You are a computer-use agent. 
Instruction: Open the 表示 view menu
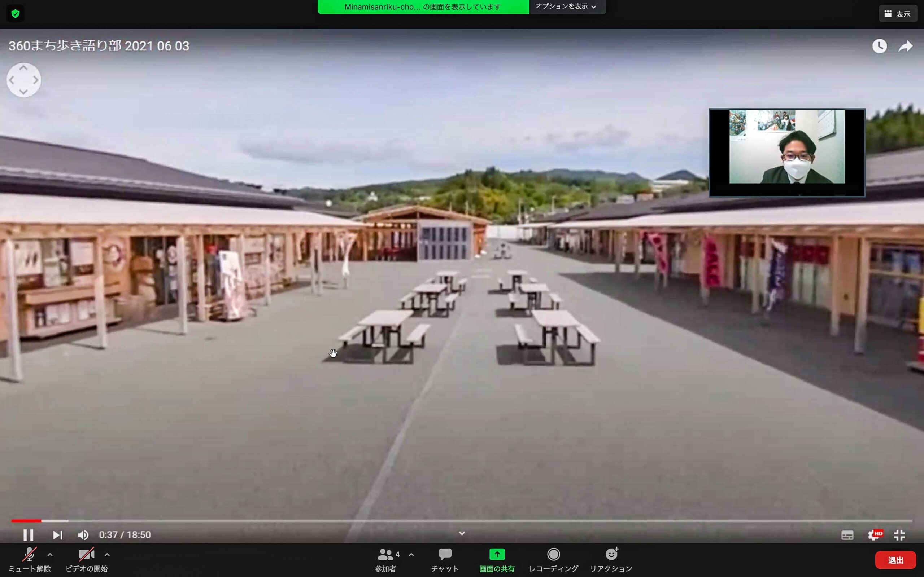(898, 14)
